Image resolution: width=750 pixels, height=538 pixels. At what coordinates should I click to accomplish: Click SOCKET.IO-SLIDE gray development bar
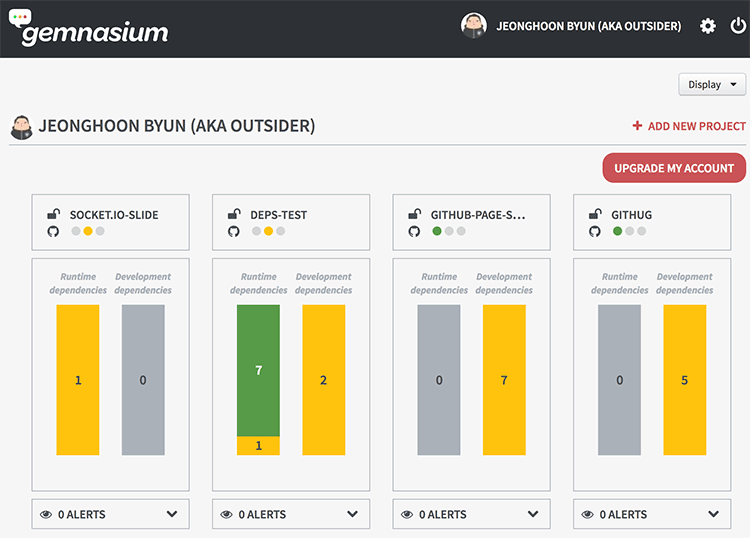[x=143, y=380]
